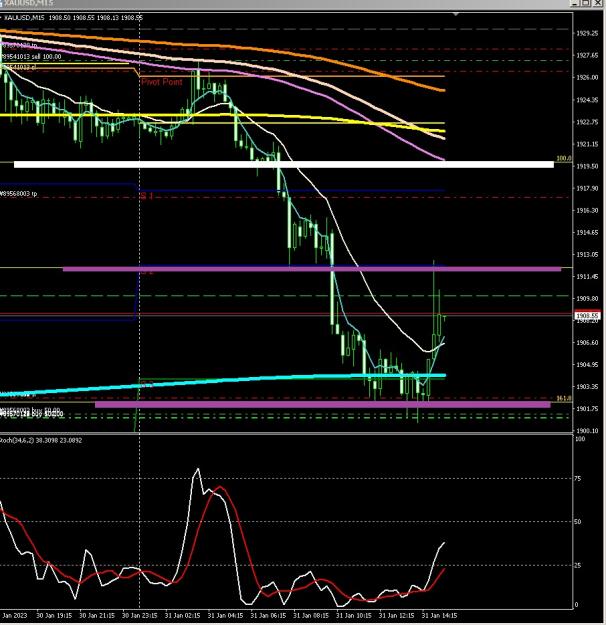Select the Fibonacci '100.0' level label

pyautogui.click(x=564, y=159)
